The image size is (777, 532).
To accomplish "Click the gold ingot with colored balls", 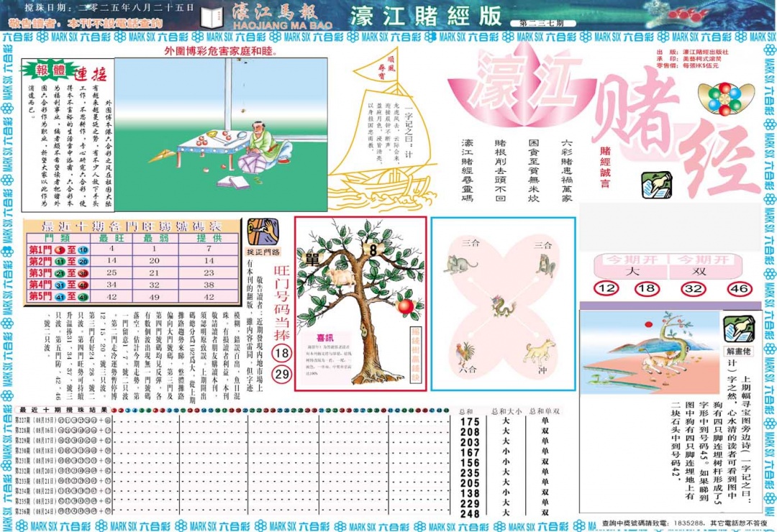I will (725, 98).
